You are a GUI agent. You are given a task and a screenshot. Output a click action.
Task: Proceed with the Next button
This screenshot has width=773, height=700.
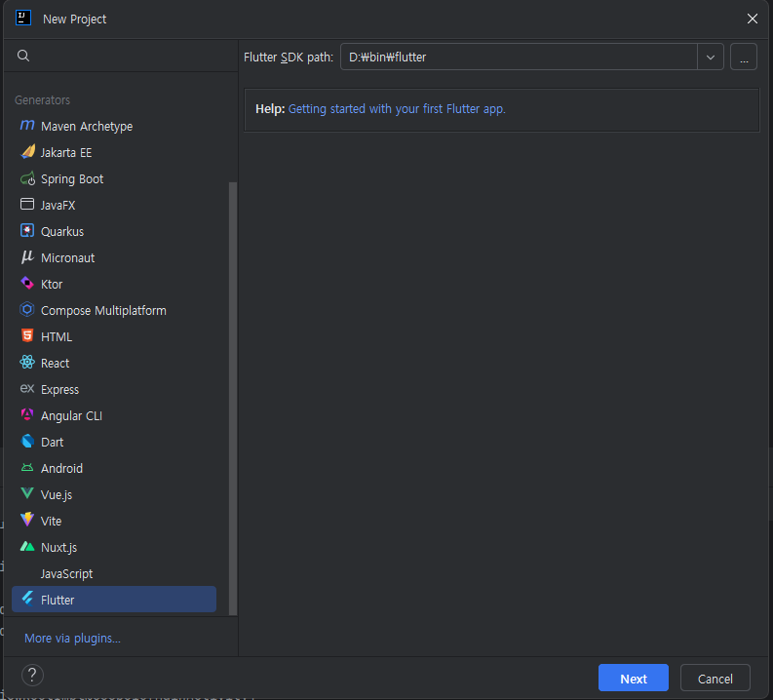[634, 679]
